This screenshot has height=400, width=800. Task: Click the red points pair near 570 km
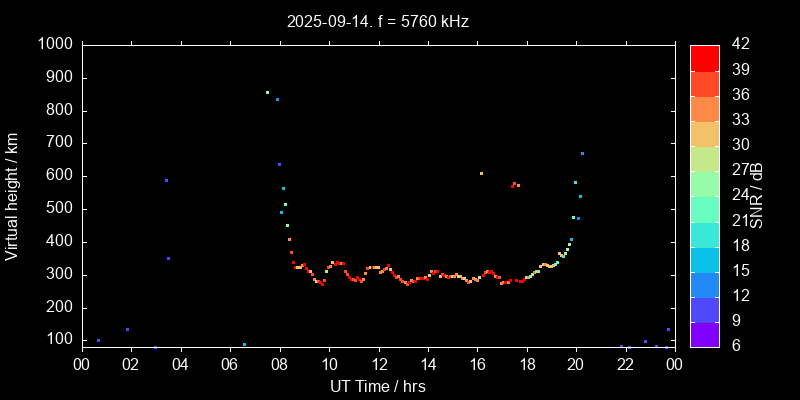tap(515, 184)
